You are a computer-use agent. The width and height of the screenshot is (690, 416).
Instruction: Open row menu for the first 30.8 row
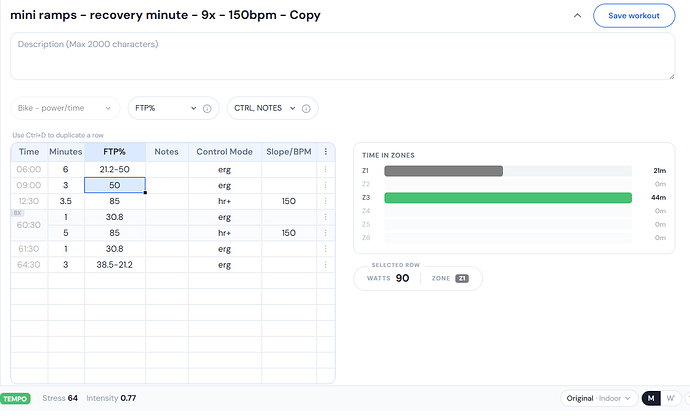pyautogui.click(x=326, y=217)
